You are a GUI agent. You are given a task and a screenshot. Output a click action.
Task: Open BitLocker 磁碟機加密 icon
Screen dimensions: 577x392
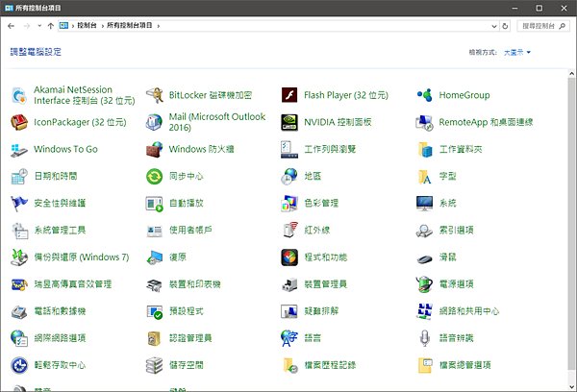pos(154,95)
